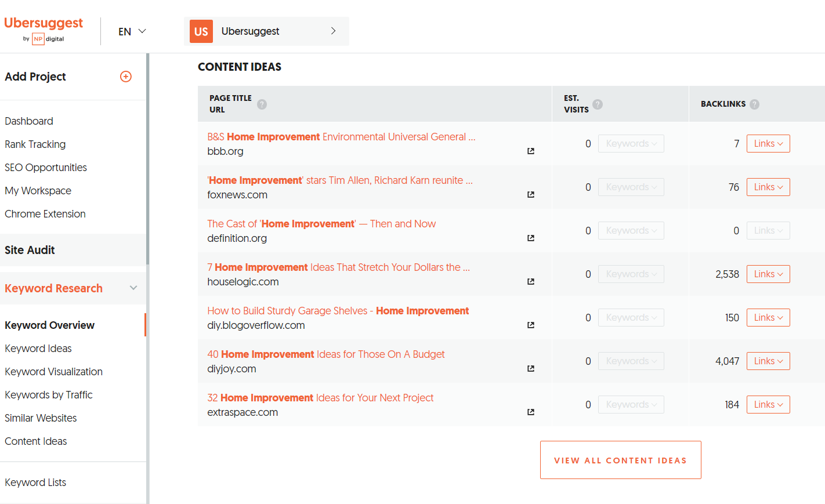Open Keywords by Traffic in sidebar

[x=49, y=395]
